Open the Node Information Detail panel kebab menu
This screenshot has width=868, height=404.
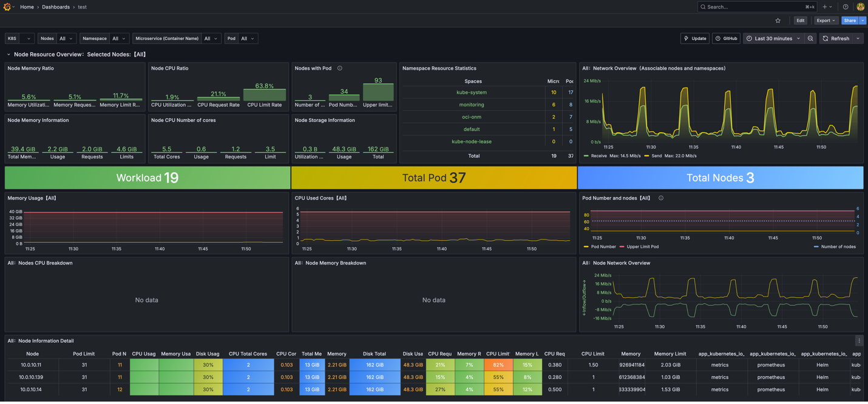[x=859, y=340]
